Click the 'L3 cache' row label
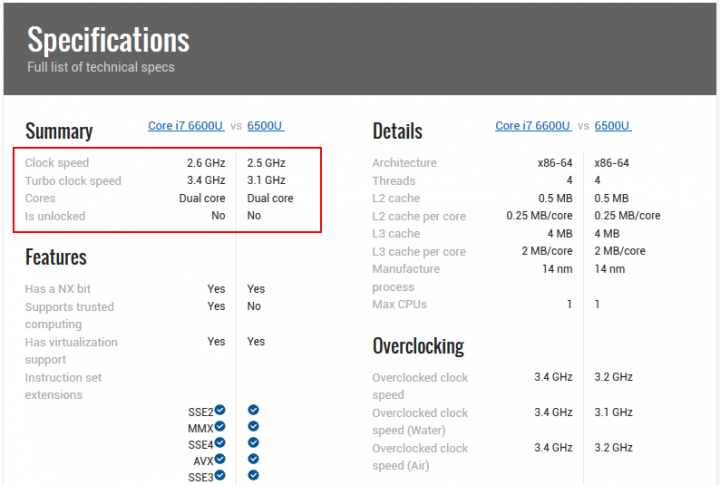Image resolution: width=720 pixels, height=485 pixels. point(396,234)
